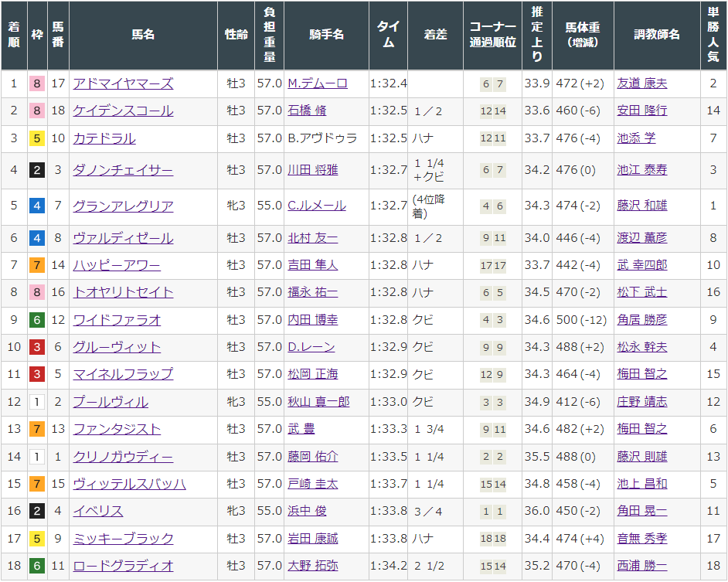728x582 pixels.
Task: Open jockey 秋山 真一郎 profile
Action: click(x=318, y=402)
